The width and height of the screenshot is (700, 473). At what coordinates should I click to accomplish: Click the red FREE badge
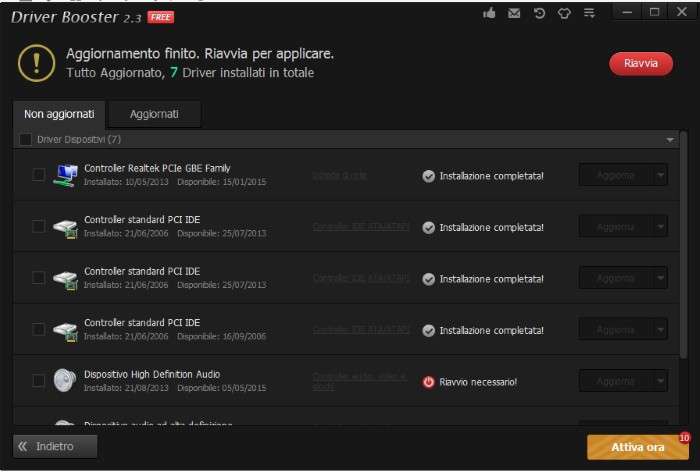point(161,17)
